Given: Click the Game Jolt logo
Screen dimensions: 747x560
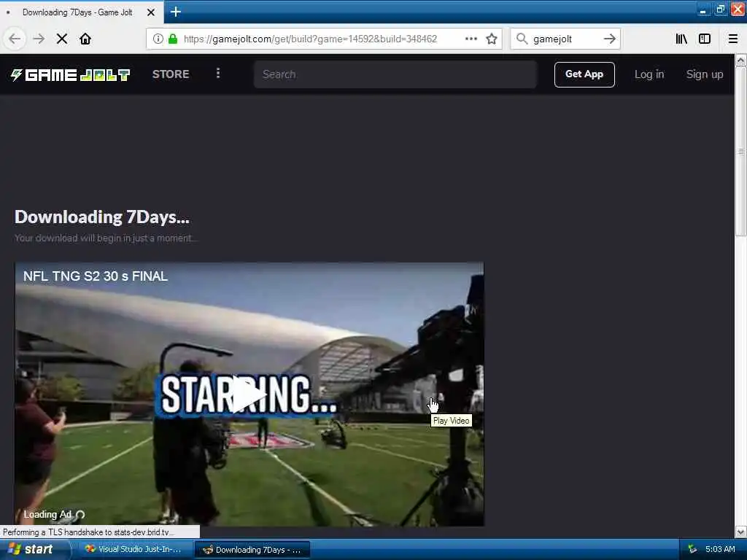Looking at the screenshot, I should (71, 75).
